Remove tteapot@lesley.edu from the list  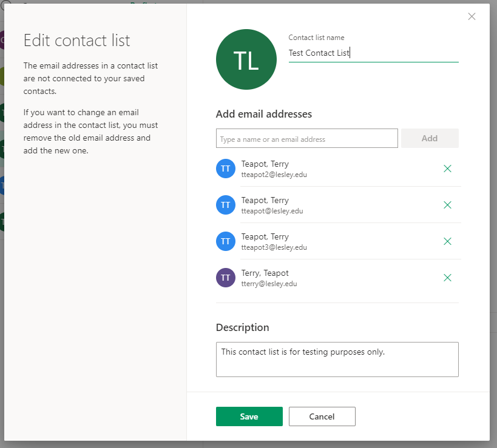point(447,205)
